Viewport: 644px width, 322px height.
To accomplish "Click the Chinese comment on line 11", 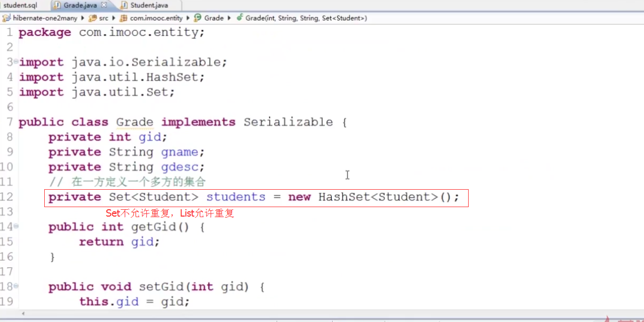I will [x=127, y=182].
